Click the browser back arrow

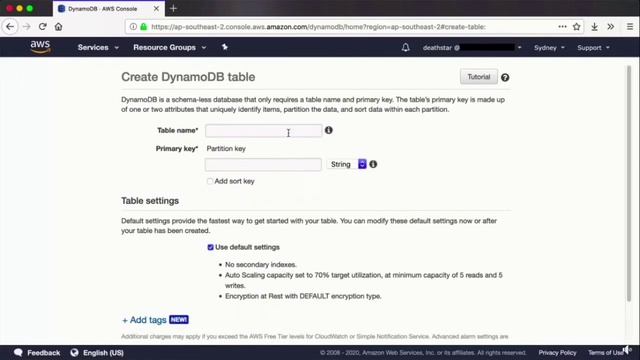tap(10, 27)
